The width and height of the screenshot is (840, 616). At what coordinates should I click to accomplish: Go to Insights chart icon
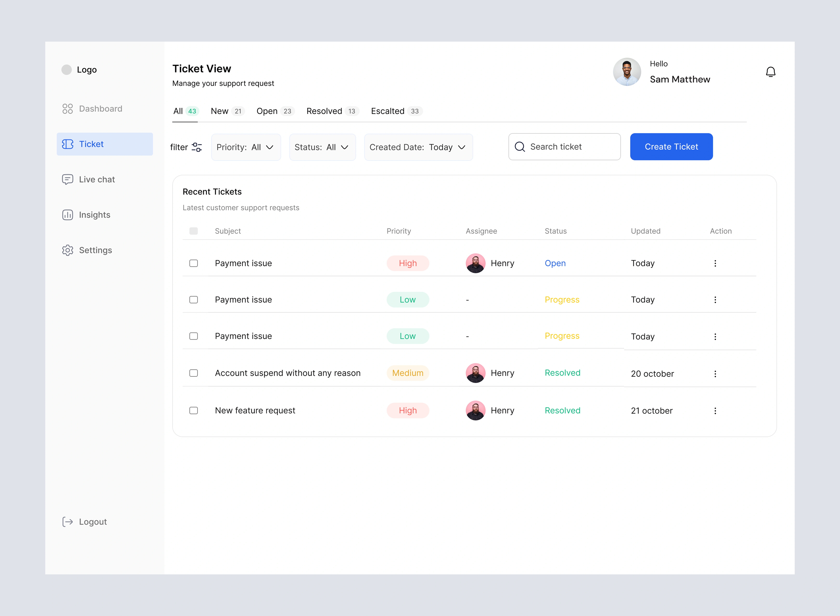click(x=68, y=215)
